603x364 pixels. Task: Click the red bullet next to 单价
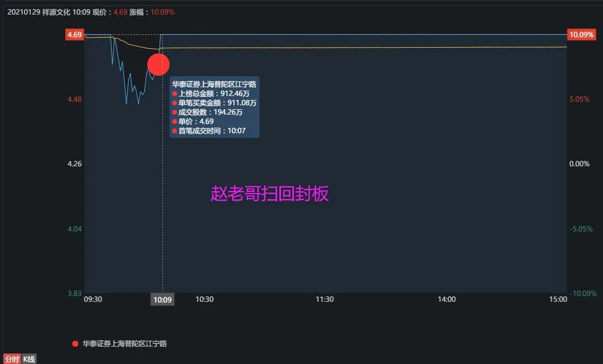(x=174, y=122)
